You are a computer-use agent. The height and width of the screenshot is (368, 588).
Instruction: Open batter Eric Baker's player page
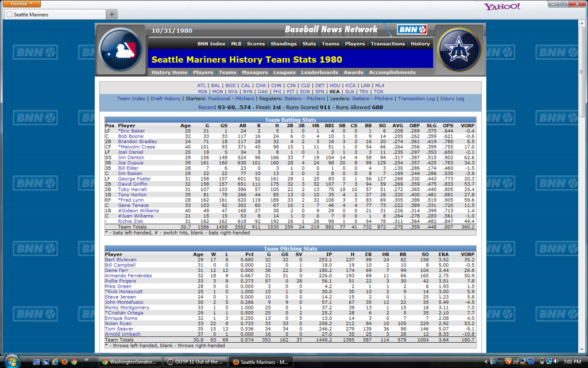point(131,131)
